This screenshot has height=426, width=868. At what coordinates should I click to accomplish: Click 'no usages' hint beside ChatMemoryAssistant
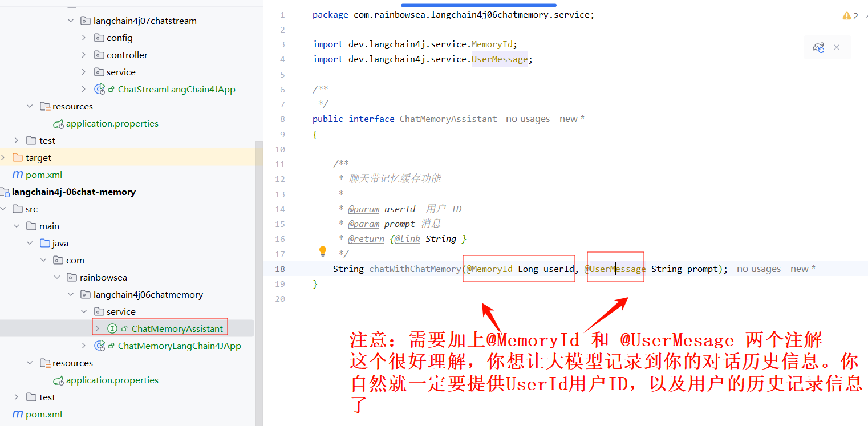point(528,119)
